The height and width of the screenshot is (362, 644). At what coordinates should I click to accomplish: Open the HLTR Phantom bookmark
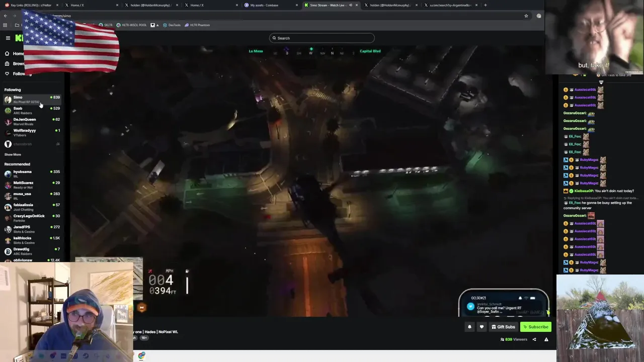[197, 25]
